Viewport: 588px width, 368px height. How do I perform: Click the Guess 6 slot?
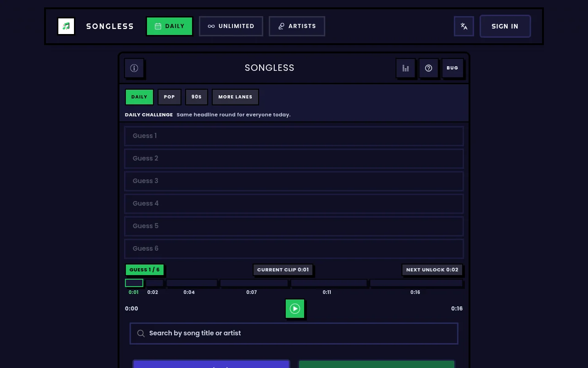click(x=294, y=249)
